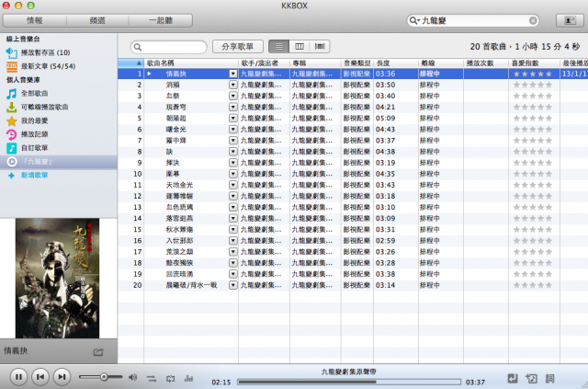Viewport: 588px width, 389px height.
Task: Toggle repeat playback mode
Action: (x=170, y=379)
